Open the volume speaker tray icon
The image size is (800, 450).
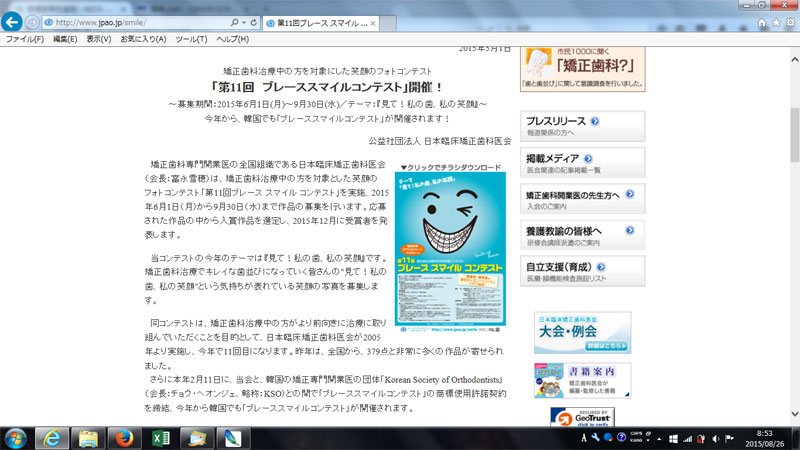coord(715,439)
